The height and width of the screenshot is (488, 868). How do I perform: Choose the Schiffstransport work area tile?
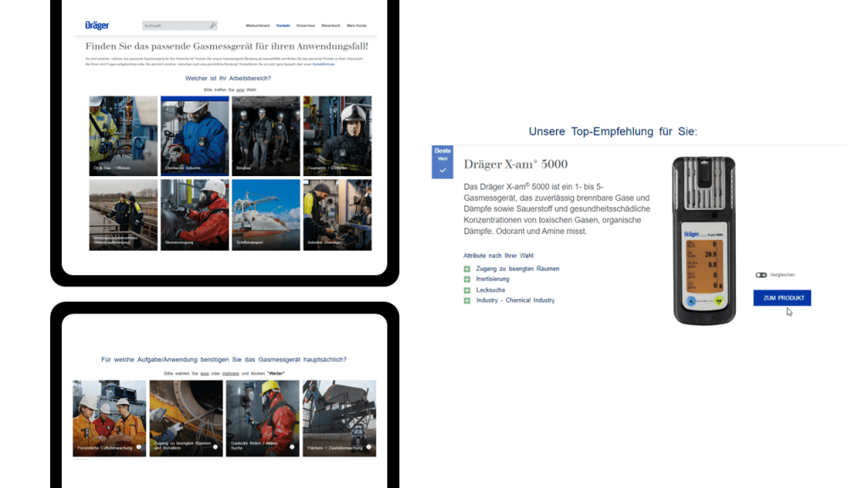(265, 214)
